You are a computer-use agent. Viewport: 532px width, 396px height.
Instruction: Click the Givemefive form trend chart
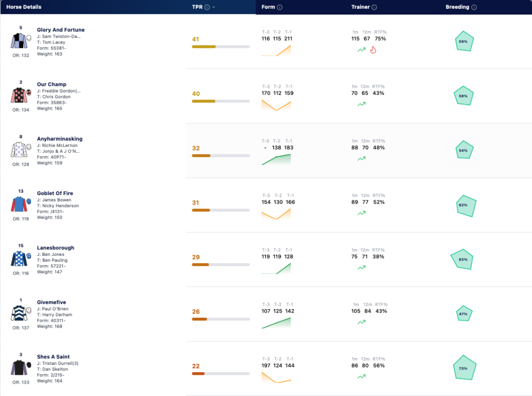[x=276, y=323]
